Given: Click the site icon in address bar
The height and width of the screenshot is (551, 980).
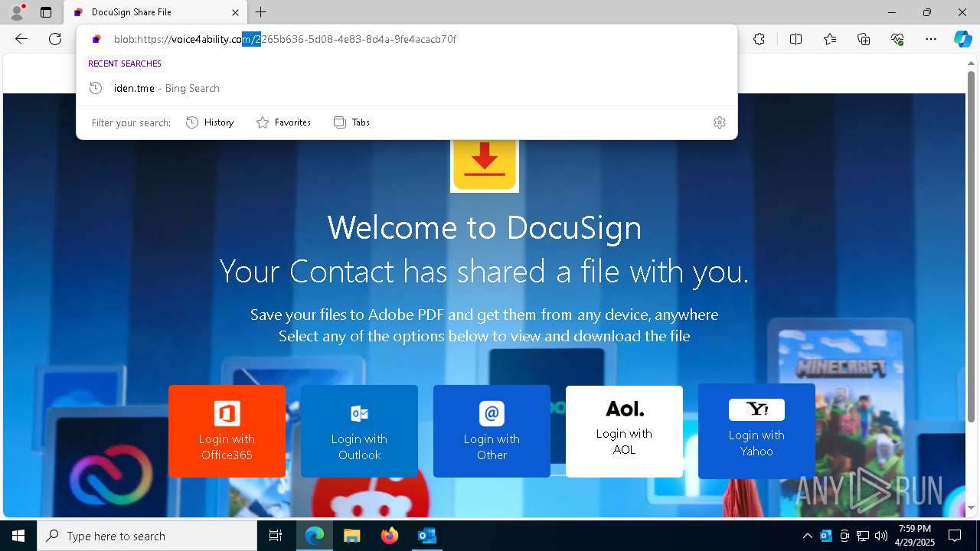Looking at the screenshot, I should [96, 39].
